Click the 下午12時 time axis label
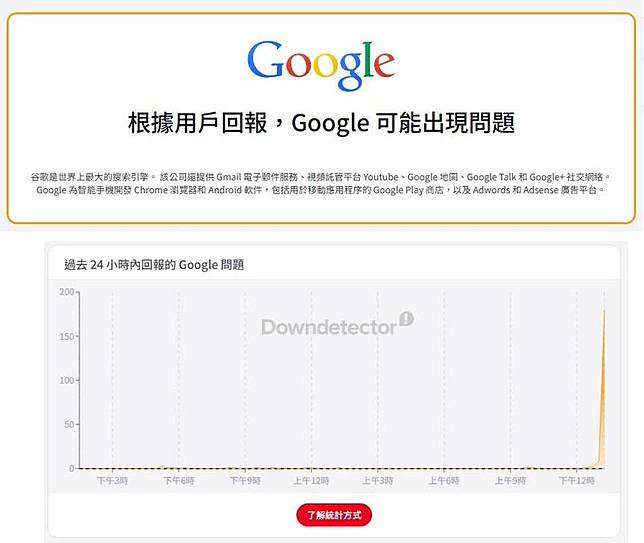Image resolution: width=644 pixels, height=543 pixels. [577, 481]
